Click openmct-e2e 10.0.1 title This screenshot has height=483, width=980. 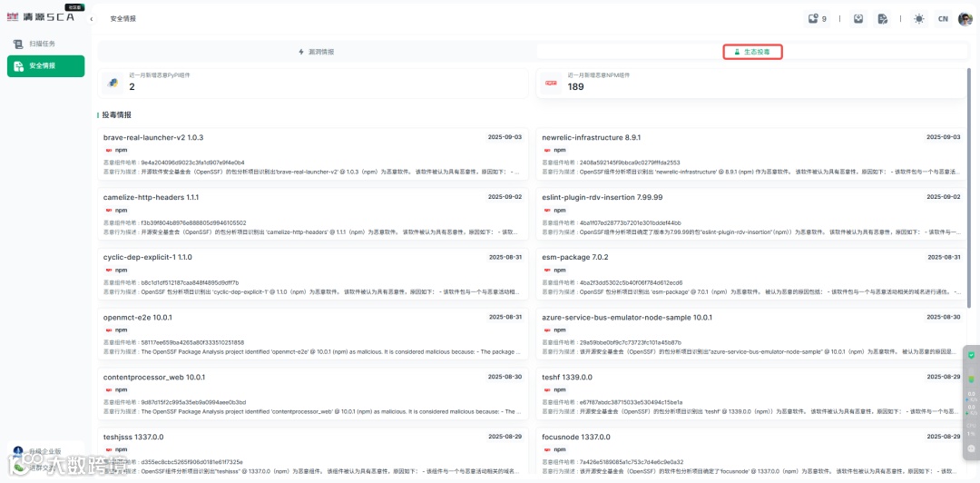[138, 317]
